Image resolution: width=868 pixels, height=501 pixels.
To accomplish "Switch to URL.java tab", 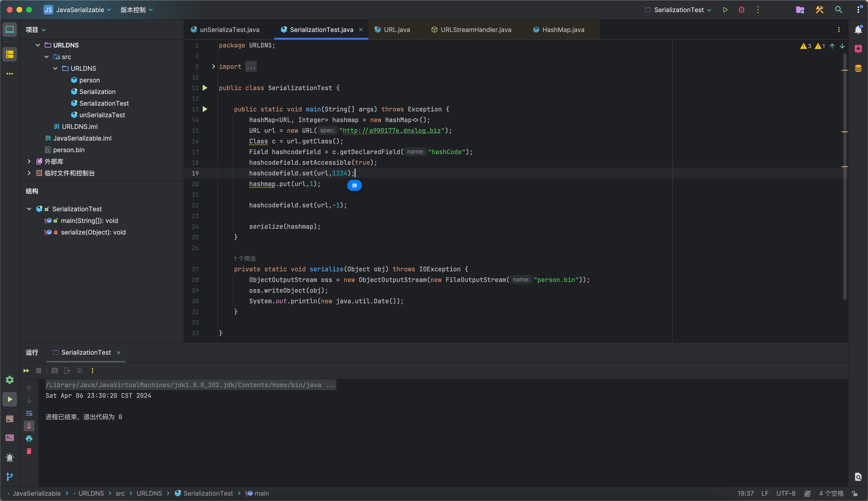I will tap(392, 30).
